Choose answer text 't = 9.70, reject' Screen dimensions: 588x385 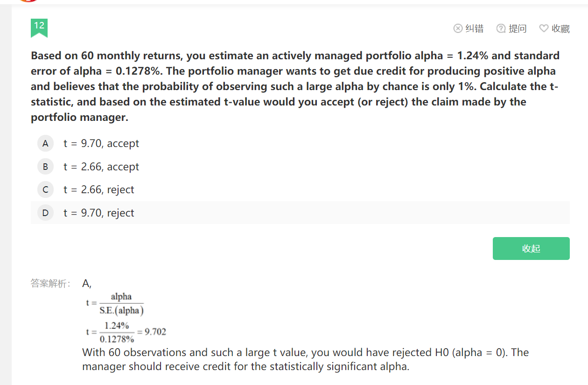point(99,213)
